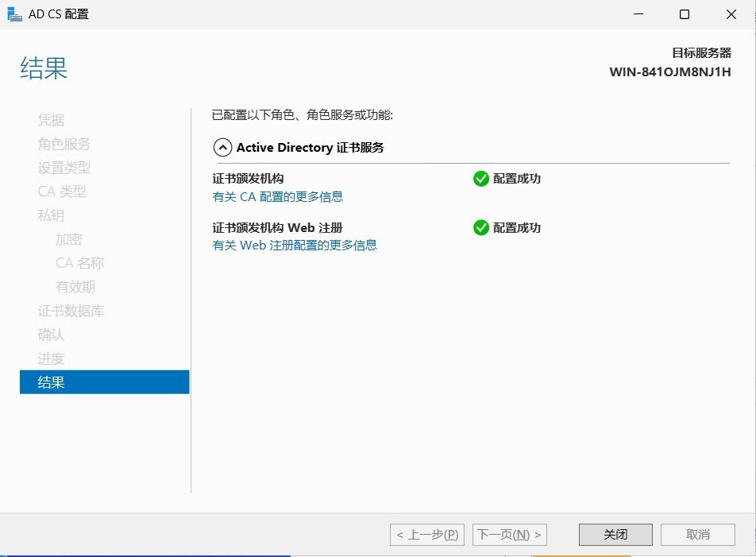Click the 证书颁发机构 role label
The width and height of the screenshot is (756, 557).
tap(248, 179)
